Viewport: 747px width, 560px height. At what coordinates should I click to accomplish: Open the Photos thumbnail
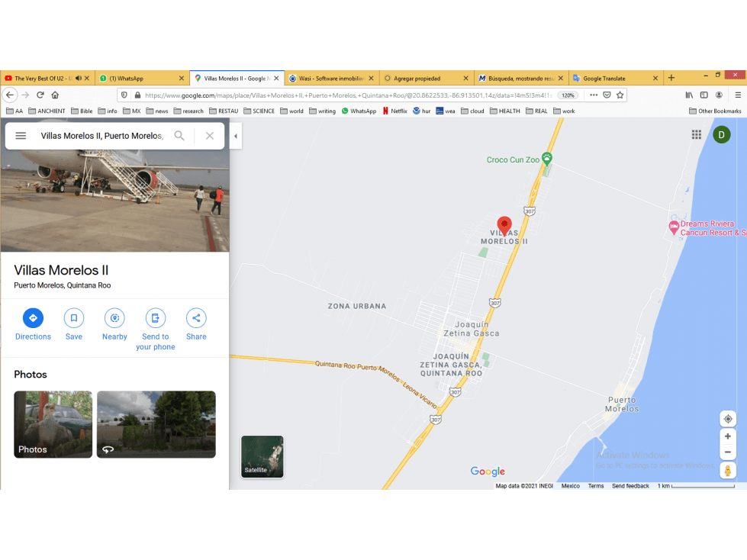pyautogui.click(x=53, y=424)
